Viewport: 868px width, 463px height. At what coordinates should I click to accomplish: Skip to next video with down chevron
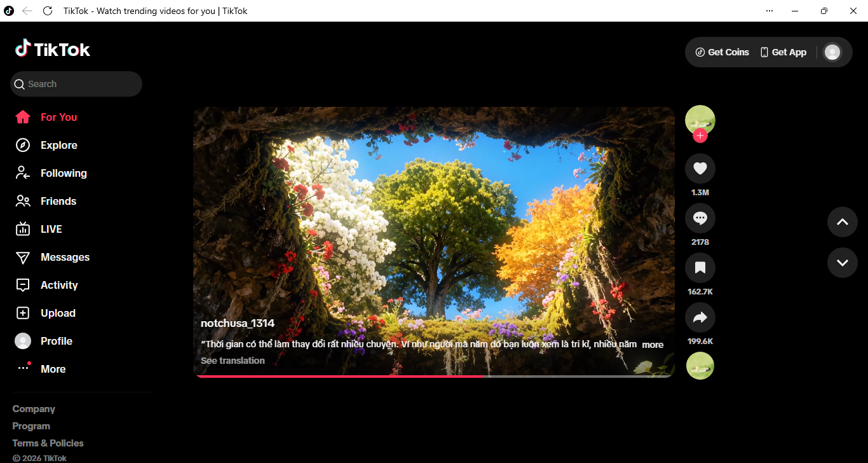[x=842, y=263]
